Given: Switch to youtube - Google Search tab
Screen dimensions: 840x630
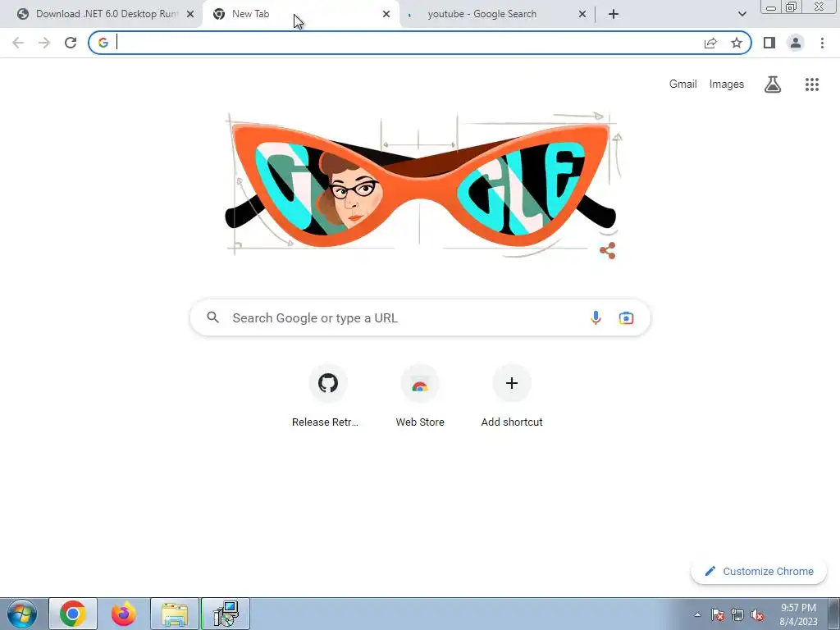Looking at the screenshot, I should 496,14.
